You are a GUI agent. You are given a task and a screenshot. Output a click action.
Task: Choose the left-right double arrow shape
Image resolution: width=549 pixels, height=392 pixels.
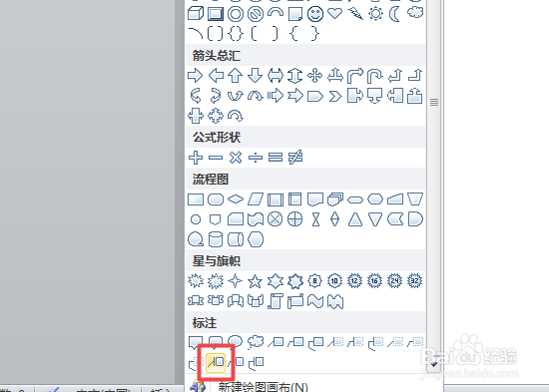click(x=275, y=75)
